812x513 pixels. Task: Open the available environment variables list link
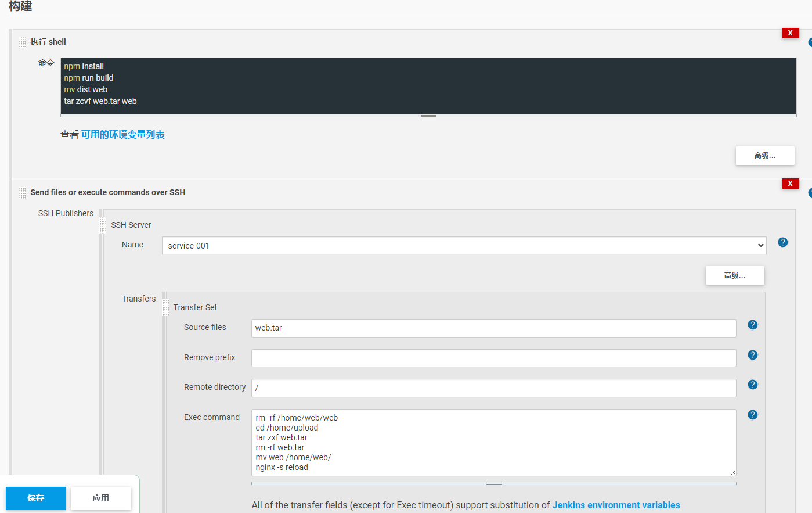[122, 135]
